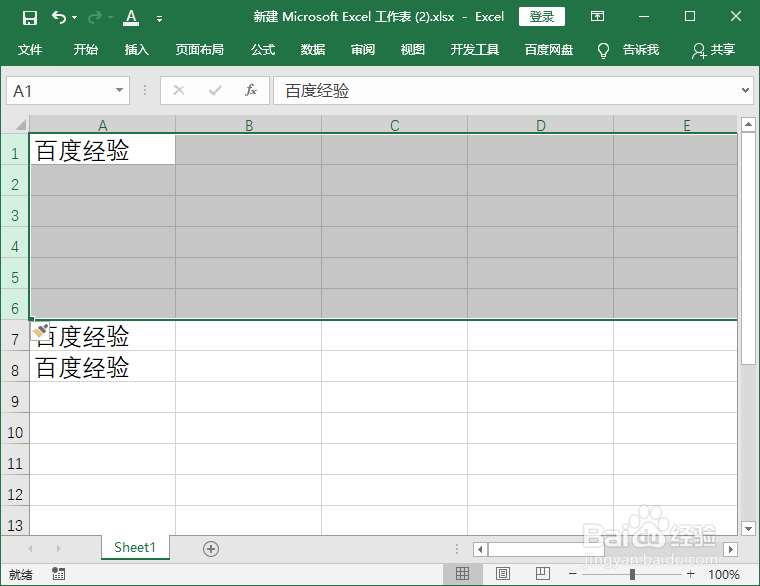Image resolution: width=760 pixels, height=586 pixels.
Task: Undo the last action
Action: point(59,17)
